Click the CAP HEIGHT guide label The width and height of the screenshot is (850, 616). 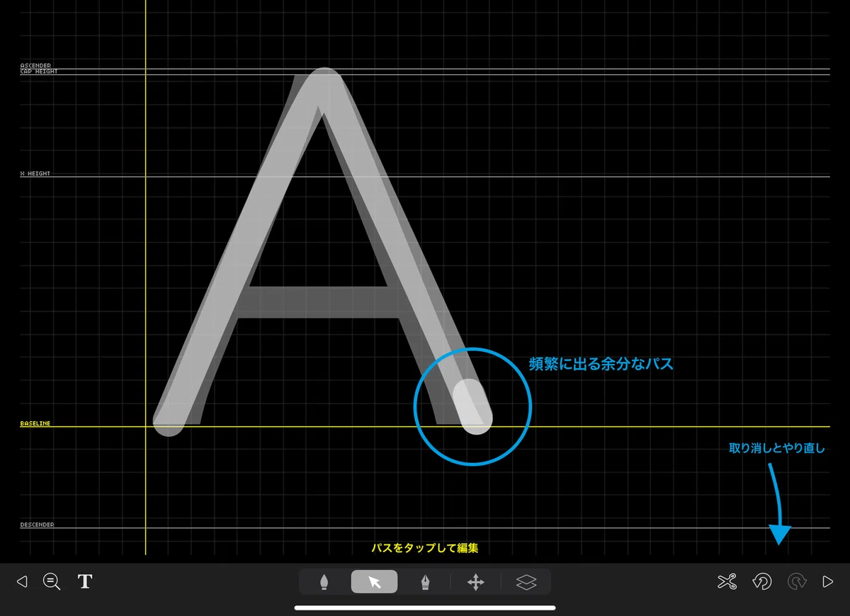pos(39,72)
